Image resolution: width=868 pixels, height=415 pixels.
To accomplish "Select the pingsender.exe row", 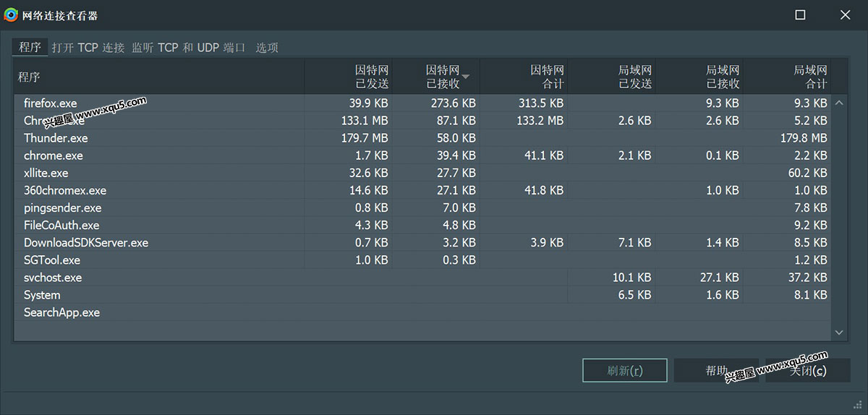I will pyautogui.click(x=422, y=208).
